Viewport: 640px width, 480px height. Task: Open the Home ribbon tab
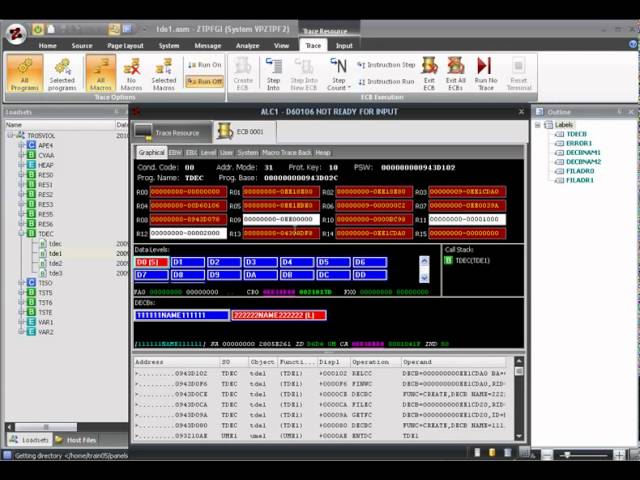(47, 46)
